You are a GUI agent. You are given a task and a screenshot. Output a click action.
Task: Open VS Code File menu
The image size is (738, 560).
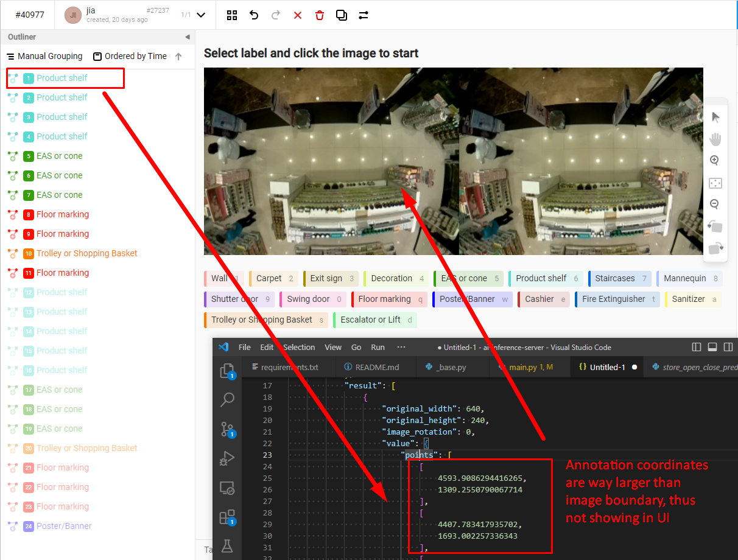coord(244,347)
